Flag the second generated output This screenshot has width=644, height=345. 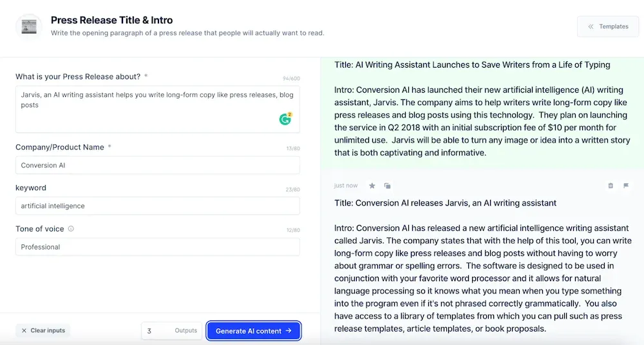click(626, 186)
